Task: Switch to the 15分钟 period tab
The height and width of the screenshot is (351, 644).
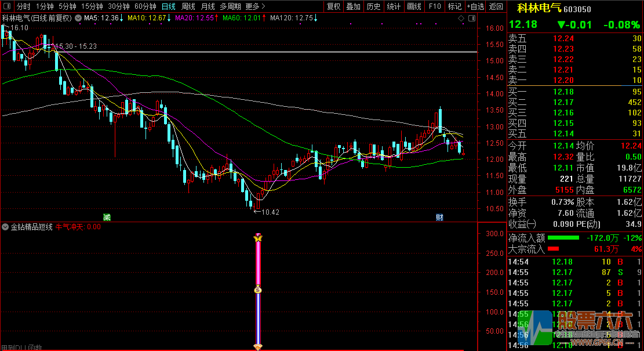Action: 92,6
